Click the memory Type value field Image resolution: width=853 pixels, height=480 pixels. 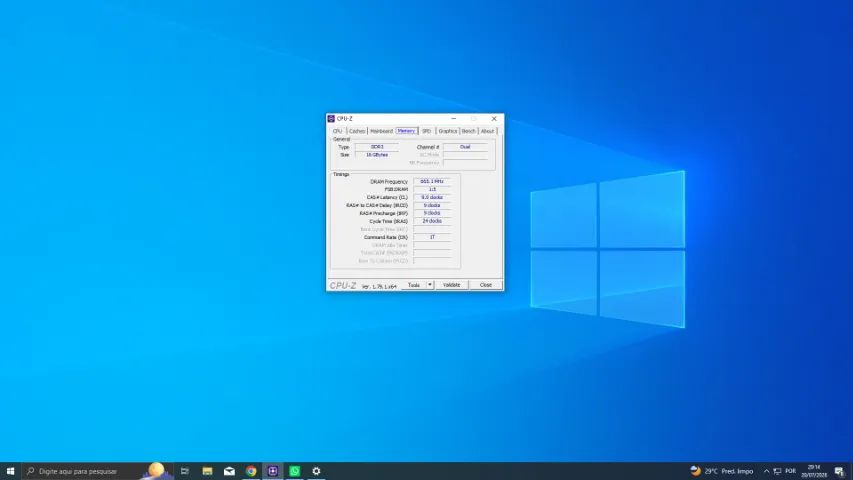(377, 147)
